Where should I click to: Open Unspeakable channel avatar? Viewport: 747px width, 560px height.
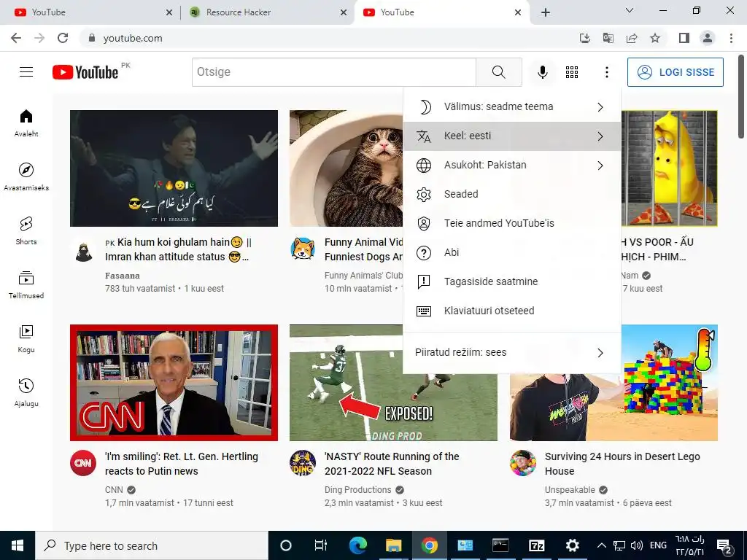click(x=522, y=463)
